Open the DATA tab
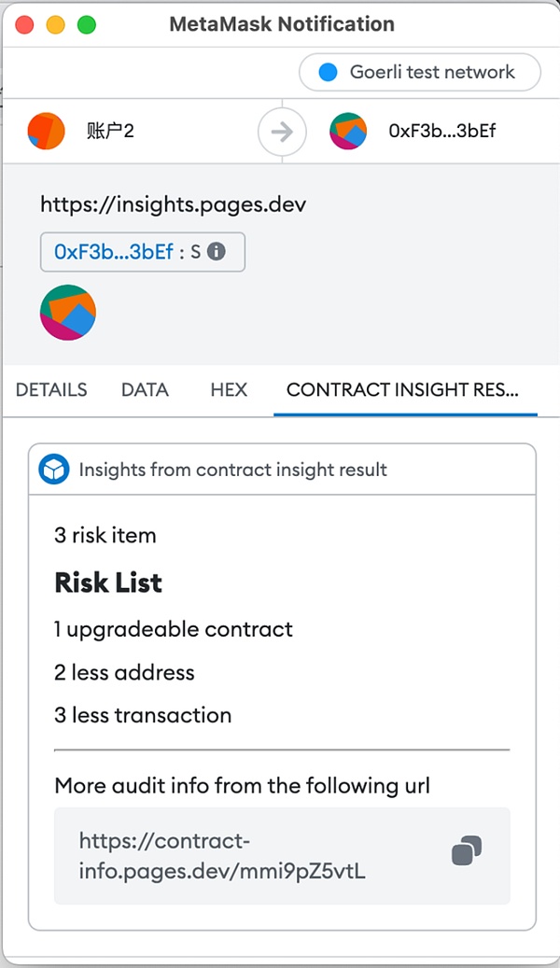This screenshot has width=560, height=968. click(x=145, y=390)
